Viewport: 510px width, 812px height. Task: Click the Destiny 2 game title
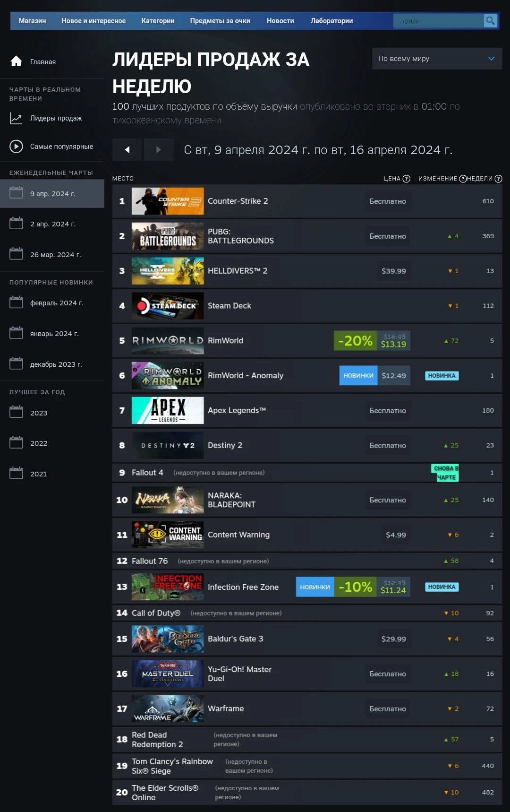225,445
